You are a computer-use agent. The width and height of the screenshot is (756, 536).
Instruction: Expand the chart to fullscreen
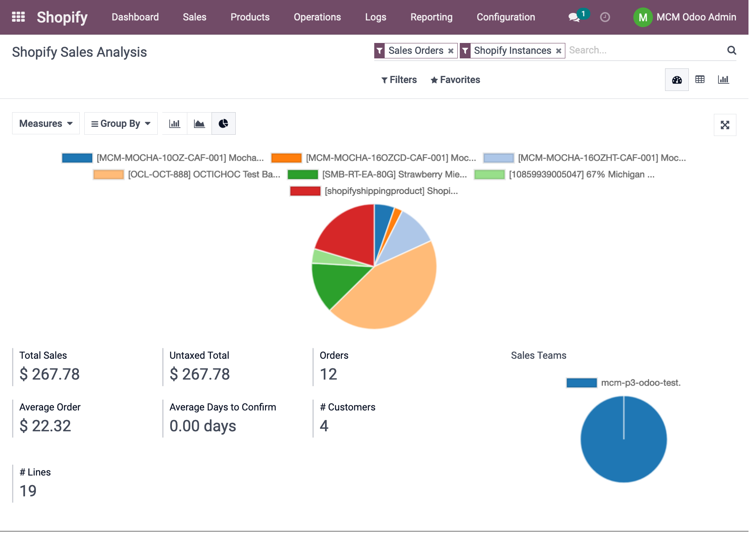point(725,125)
